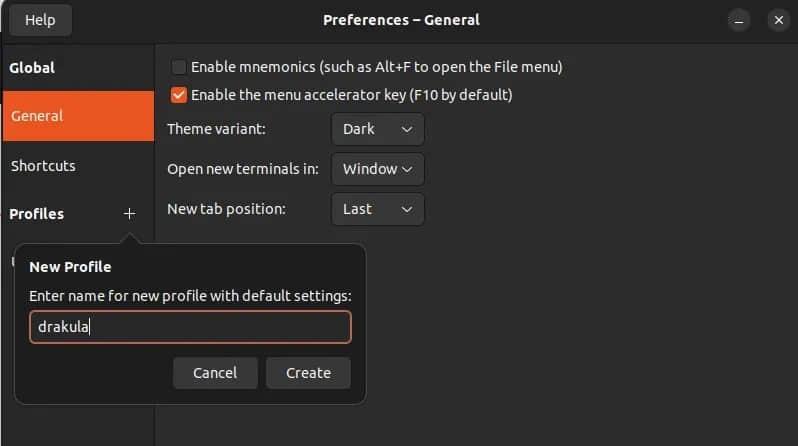This screenshot has width=798, height=446.
Task: Create the drakula profile
Action: click(308, 373)
